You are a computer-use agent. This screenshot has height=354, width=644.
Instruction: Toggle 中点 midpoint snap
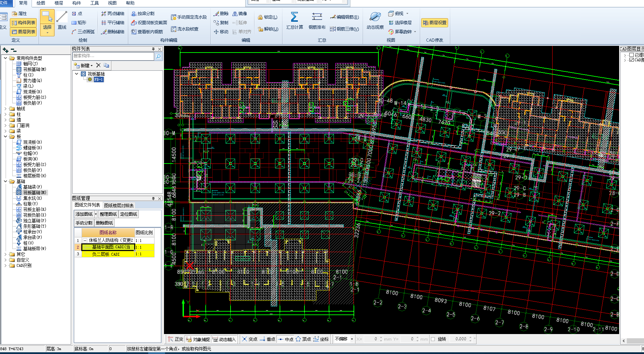tap(286, 339)
